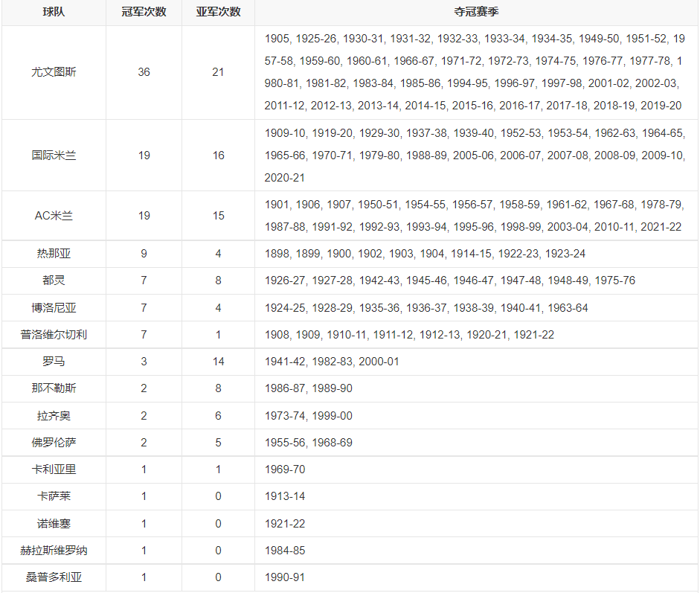Click season 2019-20 in 尤文图斯 row
The image size is (700, 593).
(661, 106)
